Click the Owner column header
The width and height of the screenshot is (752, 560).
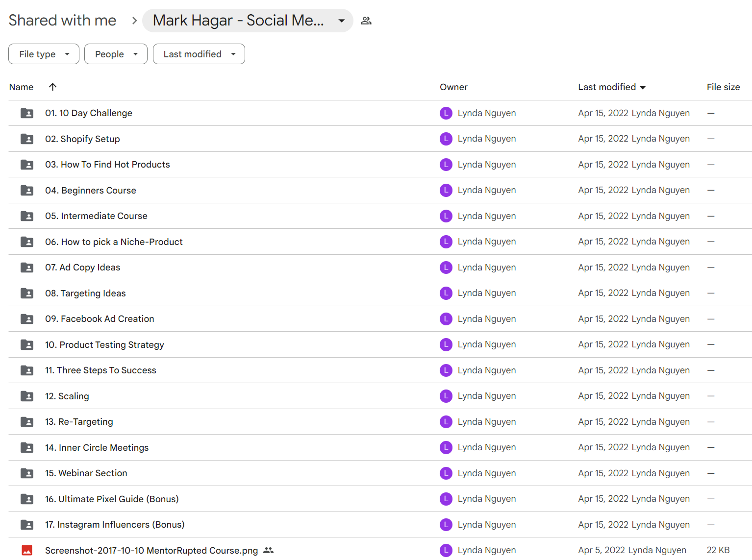click(453, 87)
